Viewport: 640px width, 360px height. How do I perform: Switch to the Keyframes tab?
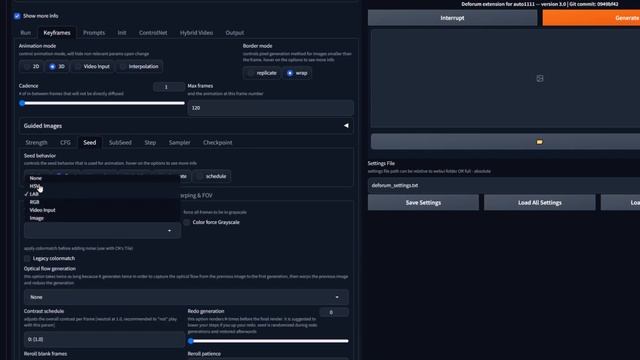click(57, 33)
